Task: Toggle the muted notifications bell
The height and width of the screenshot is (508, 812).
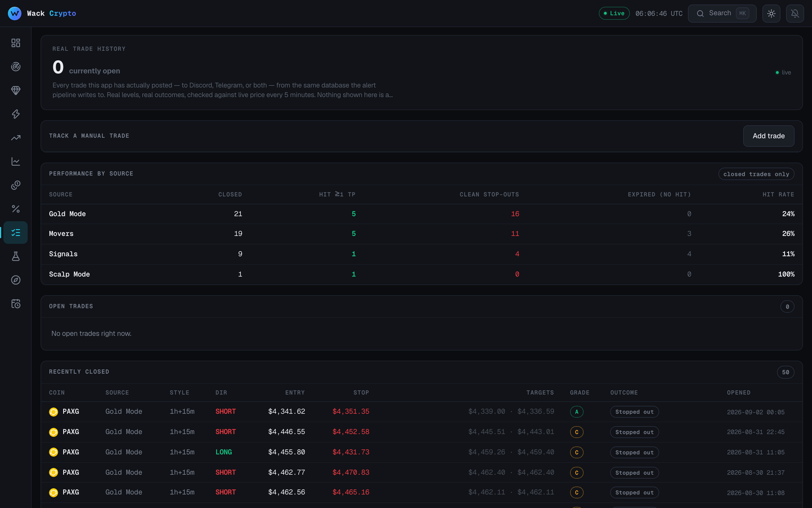Action: (x=795, y=14)
